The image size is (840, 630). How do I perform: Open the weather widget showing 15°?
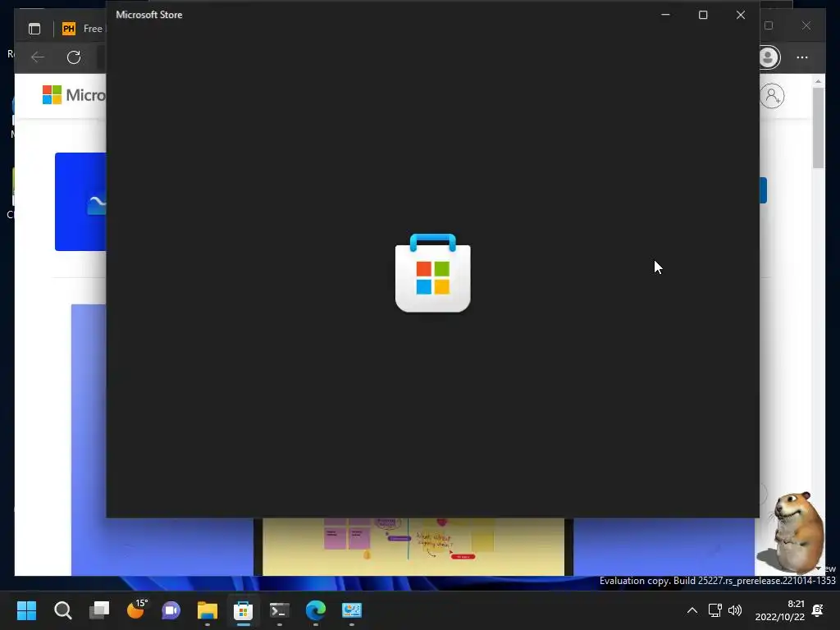point(136,610)
